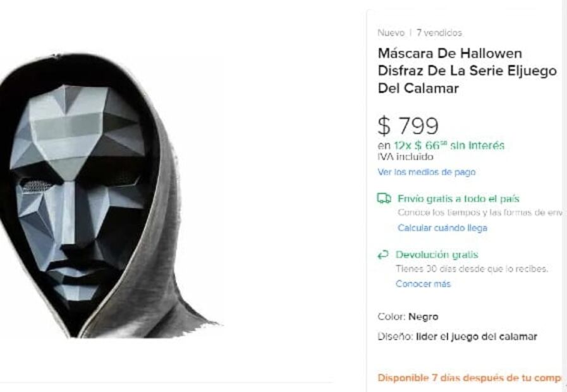Click the '7 vendidos' sold count

439,33
